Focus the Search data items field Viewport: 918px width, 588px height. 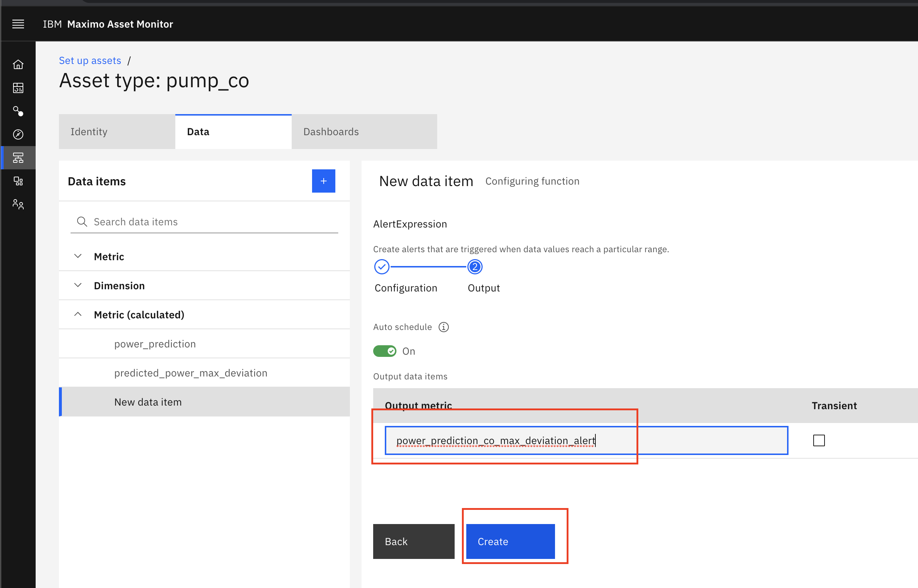point(204,222)
